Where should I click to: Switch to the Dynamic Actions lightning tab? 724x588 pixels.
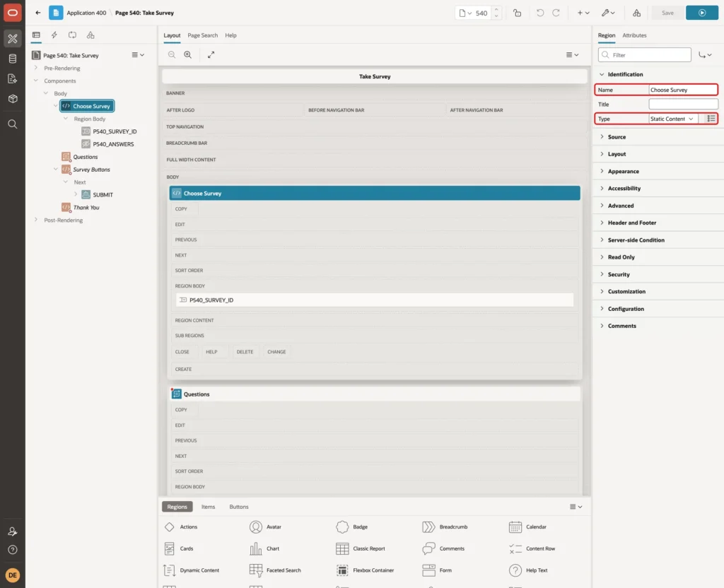54,35
